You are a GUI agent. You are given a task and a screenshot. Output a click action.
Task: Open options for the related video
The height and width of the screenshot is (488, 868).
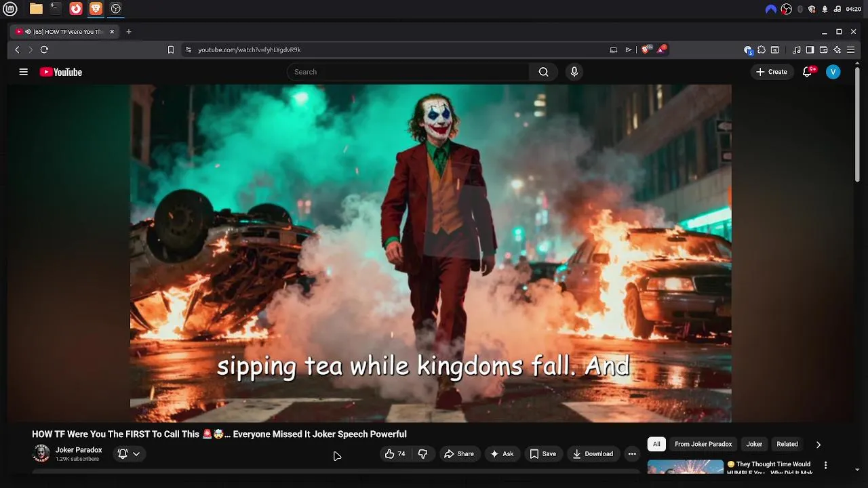pyautogui.click(x=825, y=465)
